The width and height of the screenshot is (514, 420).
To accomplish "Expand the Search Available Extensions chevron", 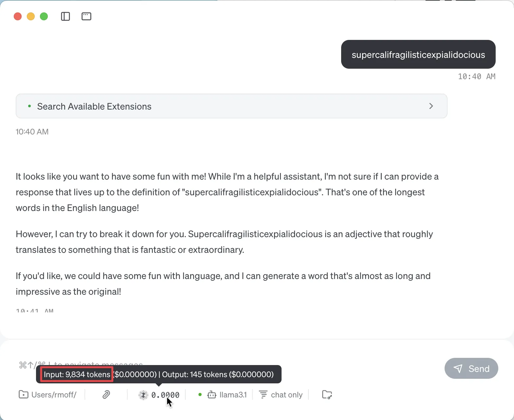I will pyautogui.click(x=431, y=106).
